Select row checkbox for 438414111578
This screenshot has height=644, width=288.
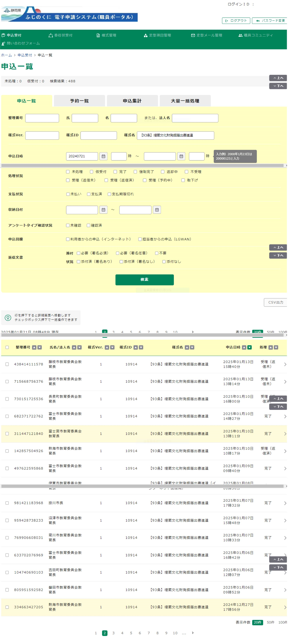coord(7,364)
